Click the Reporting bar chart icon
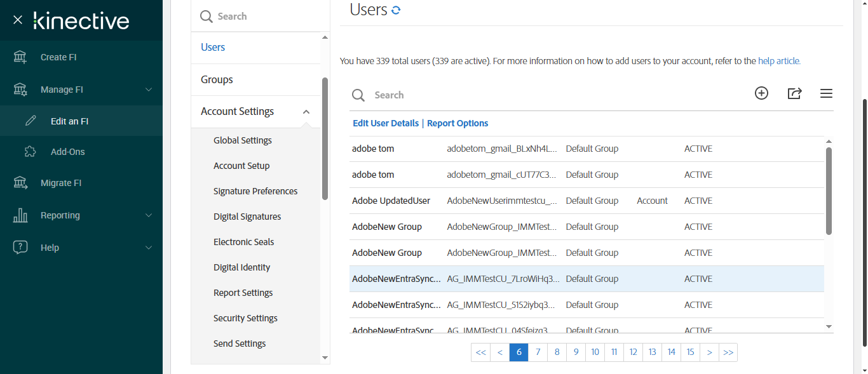Image resolution: width=868 pixels, height=374 pixels. 20,215
